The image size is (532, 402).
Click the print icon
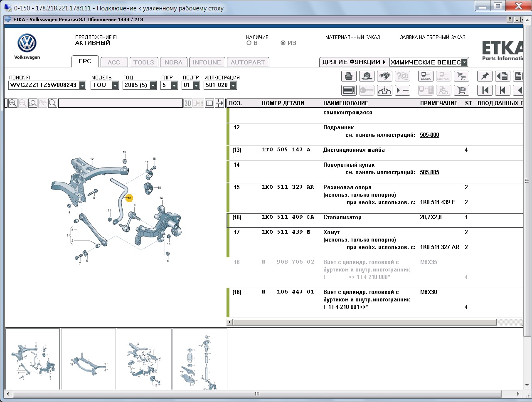coord(349,76)
